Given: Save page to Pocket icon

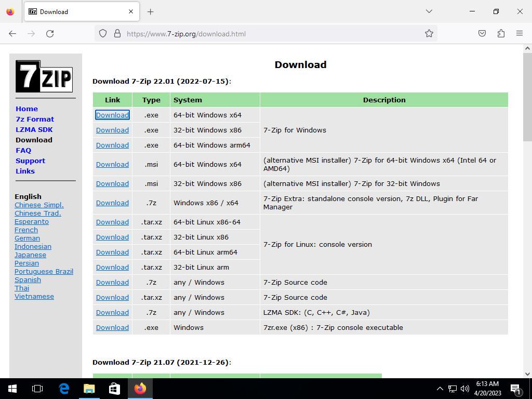Looking at the screenshot, I should tap(482, 34).
